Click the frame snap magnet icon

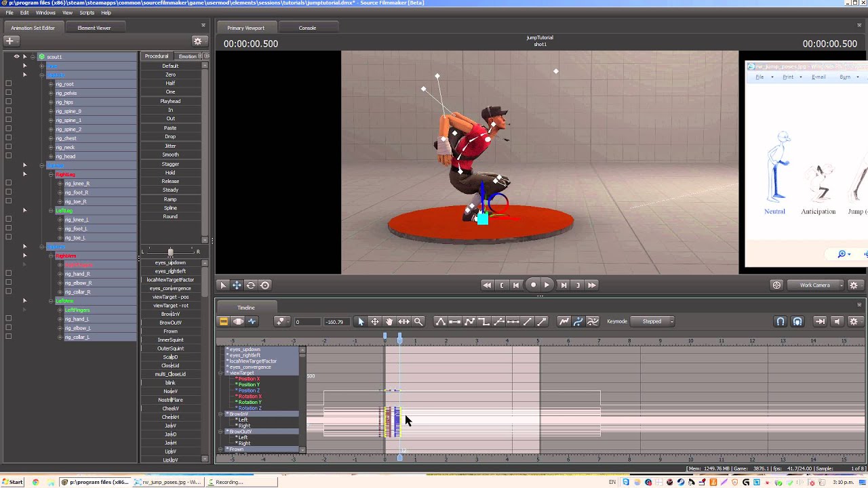coord(797,321)
